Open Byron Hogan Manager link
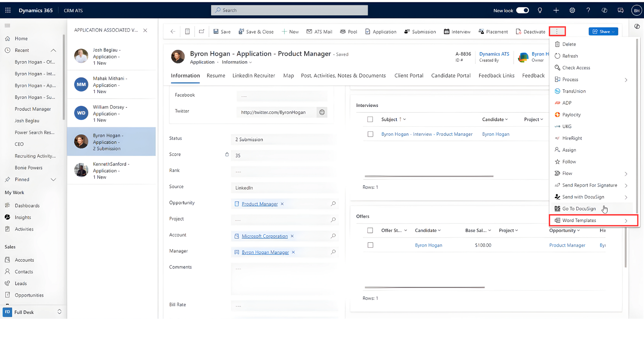The image size is (644, 362). pyautogui.click(x=265, y=252)
